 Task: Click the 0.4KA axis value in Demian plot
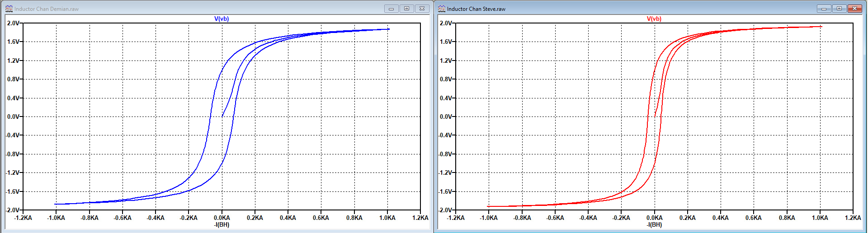click(288, 218)
